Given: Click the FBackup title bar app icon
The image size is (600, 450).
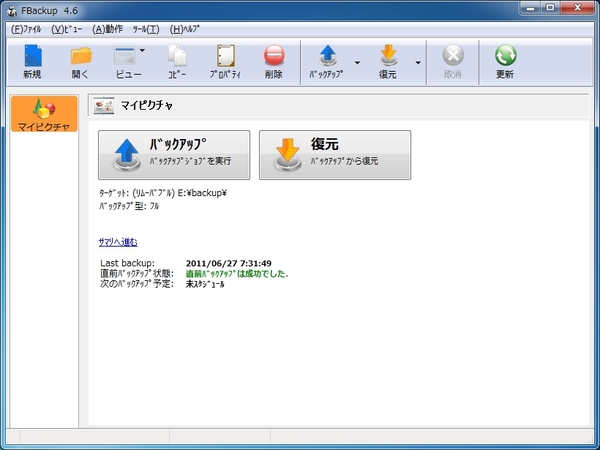Looking at the screenshot, I should [12, 11].
